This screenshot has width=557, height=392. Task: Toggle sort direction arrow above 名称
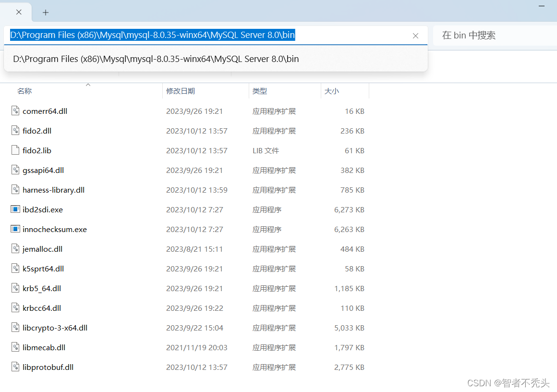[x=88, y=85]
